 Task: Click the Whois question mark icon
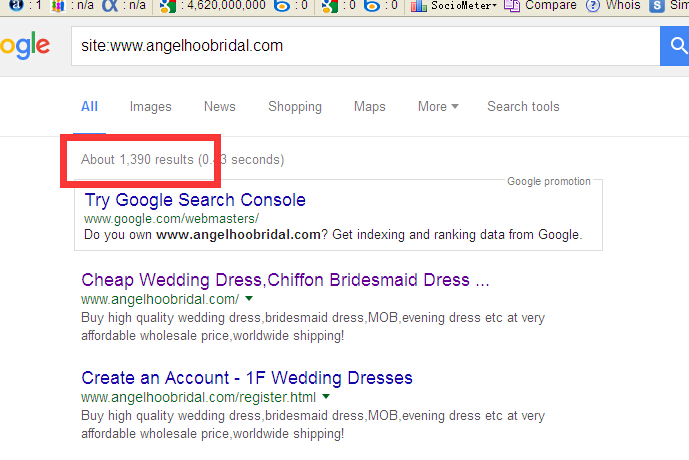click(593, 6)
